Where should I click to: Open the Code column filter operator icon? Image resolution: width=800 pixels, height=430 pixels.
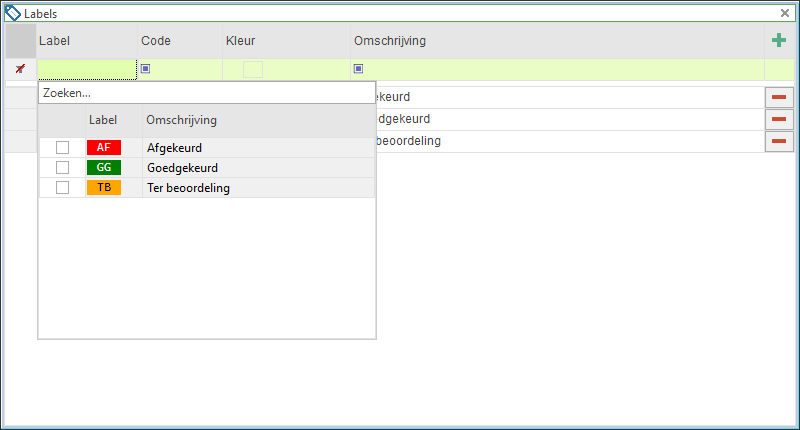coord(145,68)
